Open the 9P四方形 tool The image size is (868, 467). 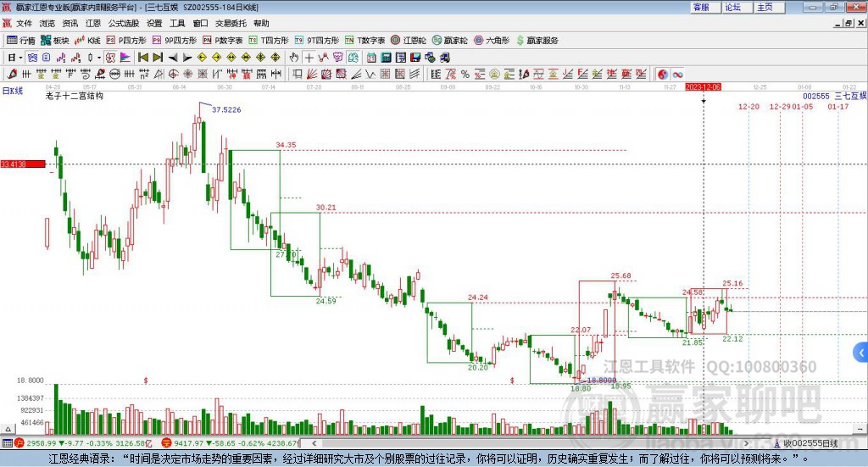coord(175,41)
